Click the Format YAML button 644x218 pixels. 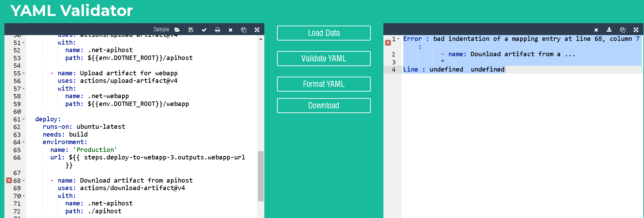(x=323, y=84)
